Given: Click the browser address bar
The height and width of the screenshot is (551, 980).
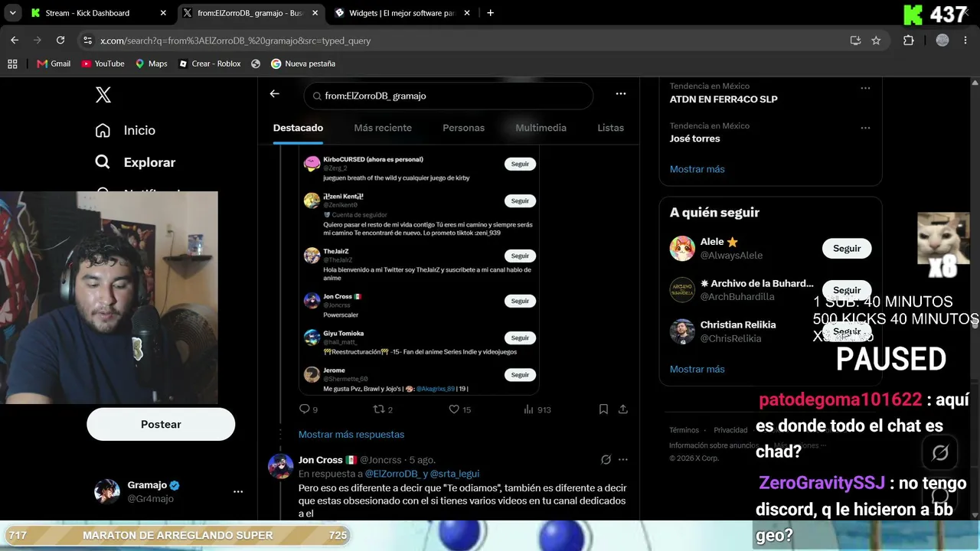Looking at the screenshot, I should click(x=465, y=41).
